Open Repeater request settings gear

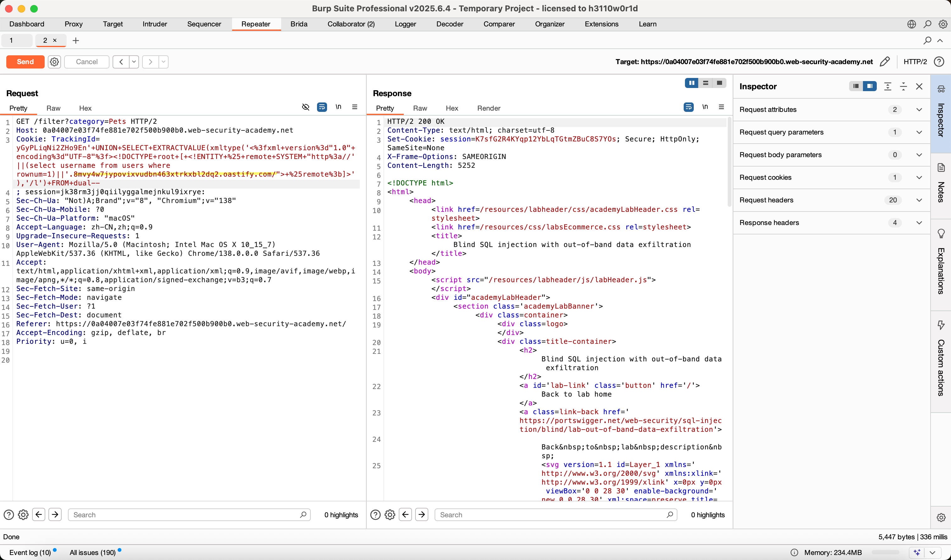pos(54,62)
